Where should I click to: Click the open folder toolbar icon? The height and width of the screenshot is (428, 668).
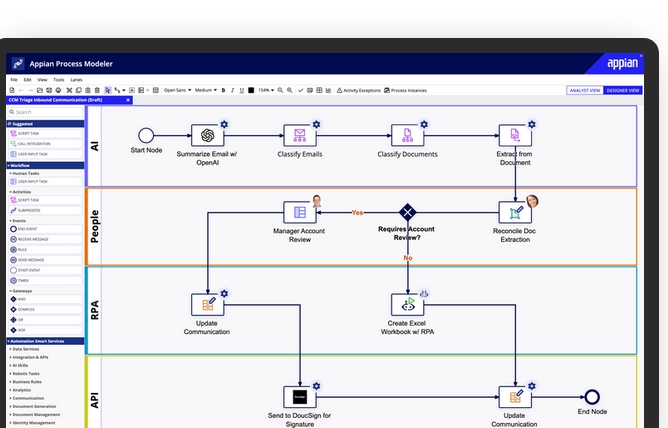pyautogui.click(x=40, y=90)
